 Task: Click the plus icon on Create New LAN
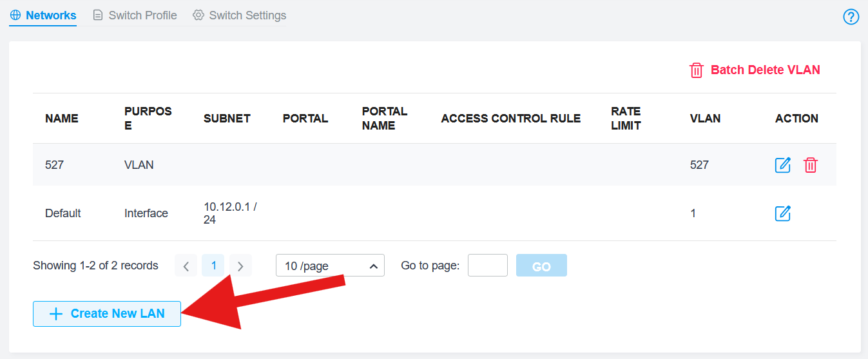click(56, 314)
